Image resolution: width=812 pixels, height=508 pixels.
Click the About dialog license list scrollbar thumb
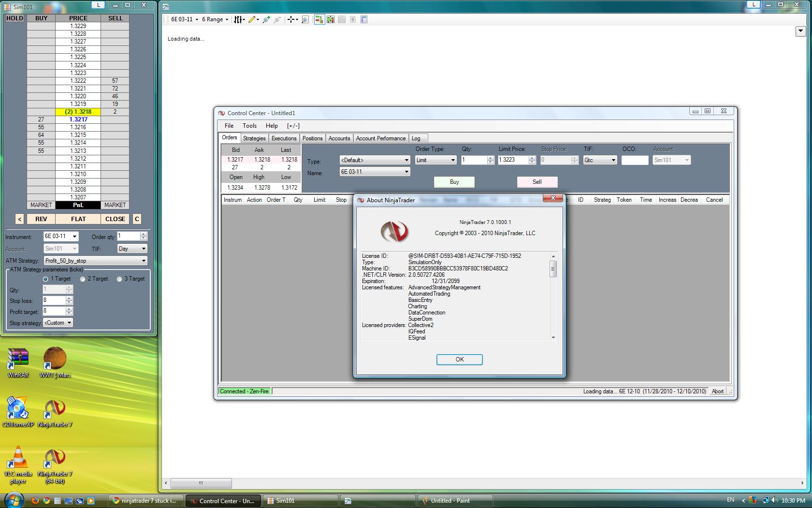click(x=553, y=269)
